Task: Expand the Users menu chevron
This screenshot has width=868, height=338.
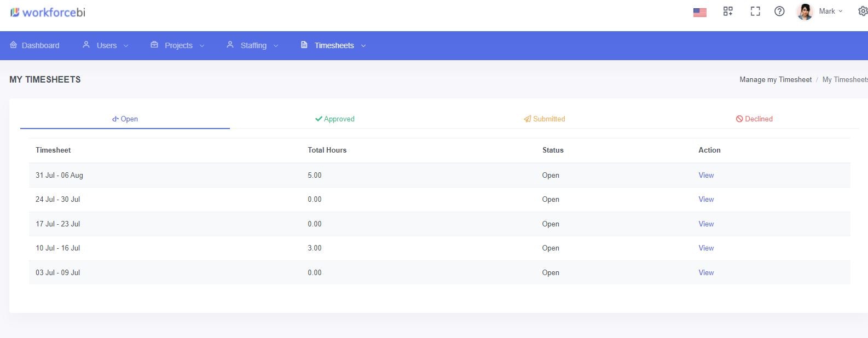Action: pyautogui.click(x=126, y=46)
